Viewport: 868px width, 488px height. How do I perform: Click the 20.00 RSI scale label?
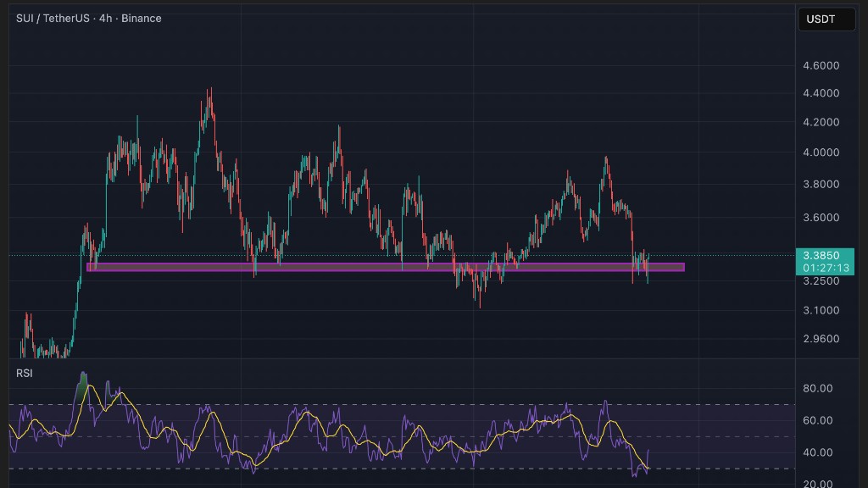point(817,483)
